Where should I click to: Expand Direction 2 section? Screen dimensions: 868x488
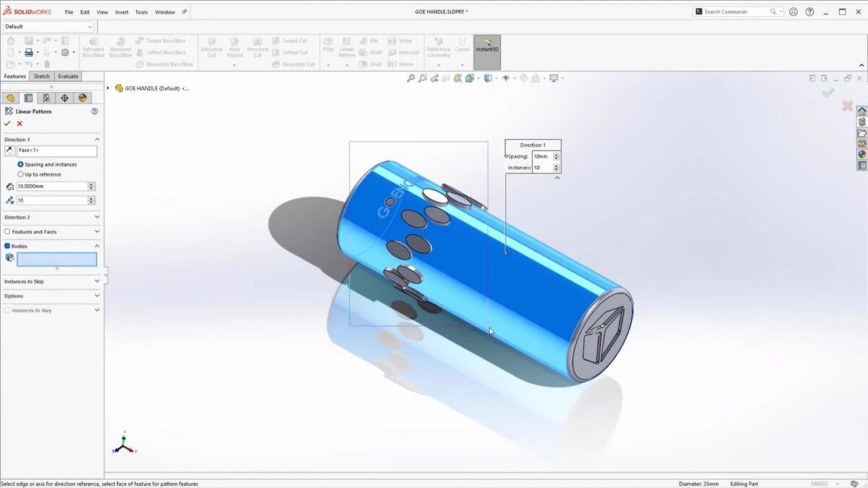(97, 217)
